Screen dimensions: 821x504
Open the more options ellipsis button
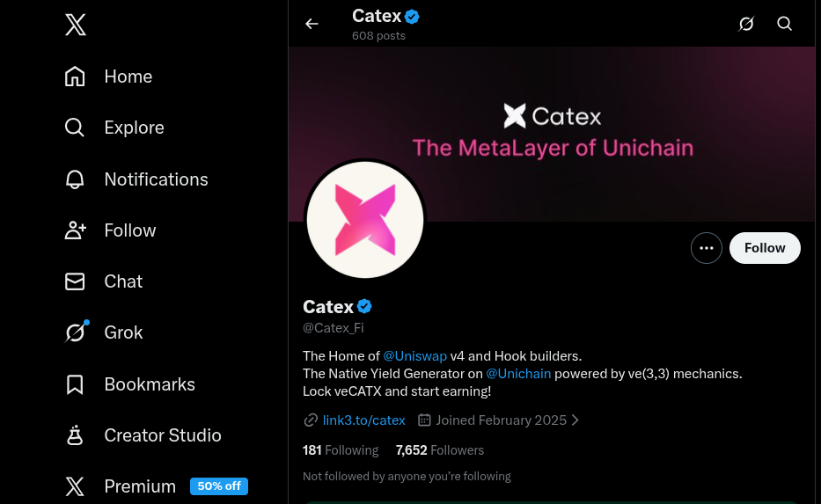(x=706, y=248)
